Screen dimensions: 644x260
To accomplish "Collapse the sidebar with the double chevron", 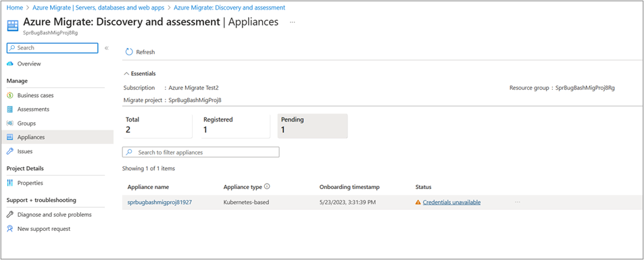I will coord(106,48).
